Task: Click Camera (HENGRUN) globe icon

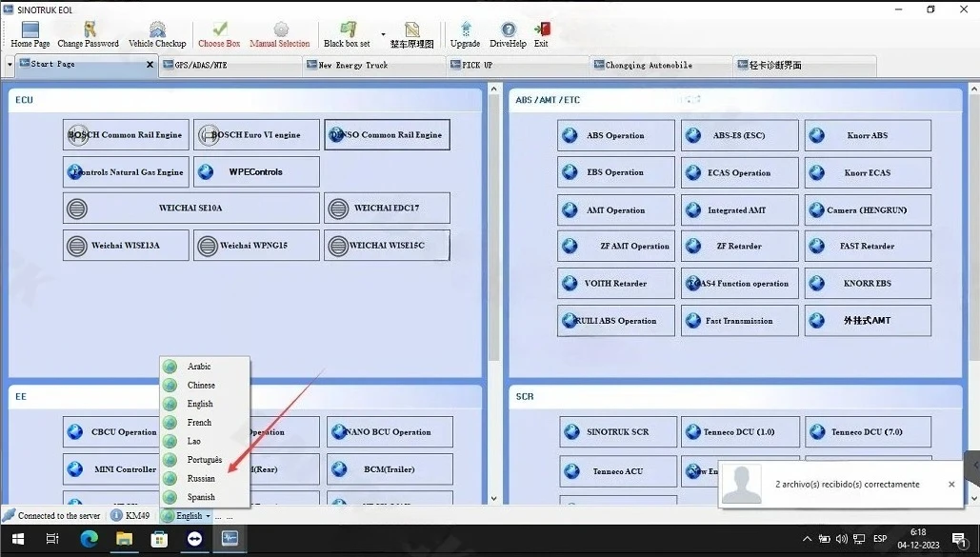Action: pyautogui.click(x=817, y=210)
